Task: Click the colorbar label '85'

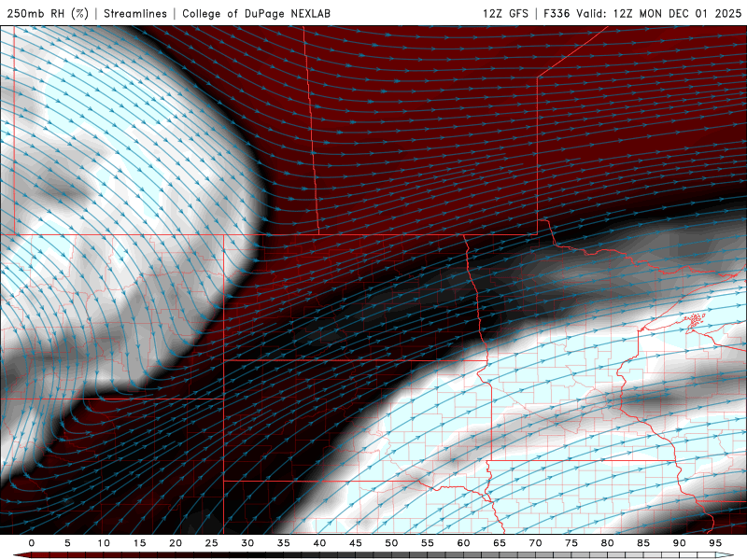Action: point(643,543)
